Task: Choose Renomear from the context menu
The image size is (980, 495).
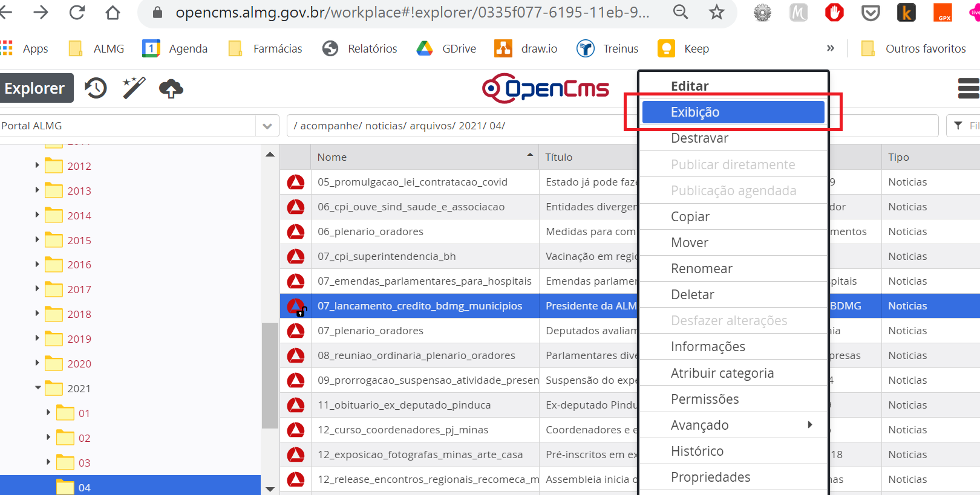Action: 702,268
